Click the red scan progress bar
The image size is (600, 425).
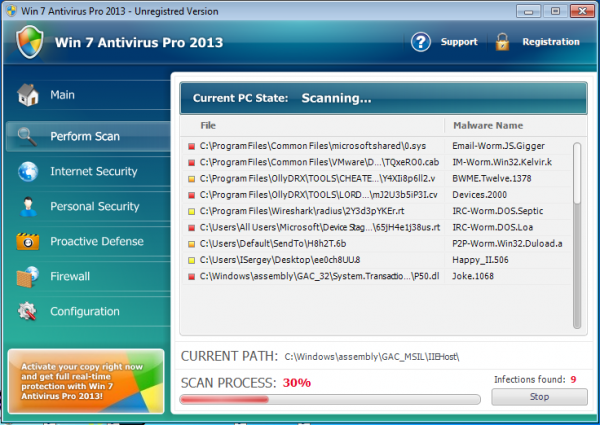[x=224, y=400]
